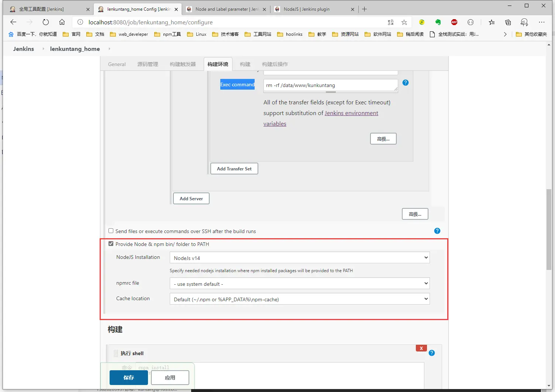555x392 pixels.
Task: Switch to NodeJS Jenkins plugin browser tab
Action: [314, 9]
